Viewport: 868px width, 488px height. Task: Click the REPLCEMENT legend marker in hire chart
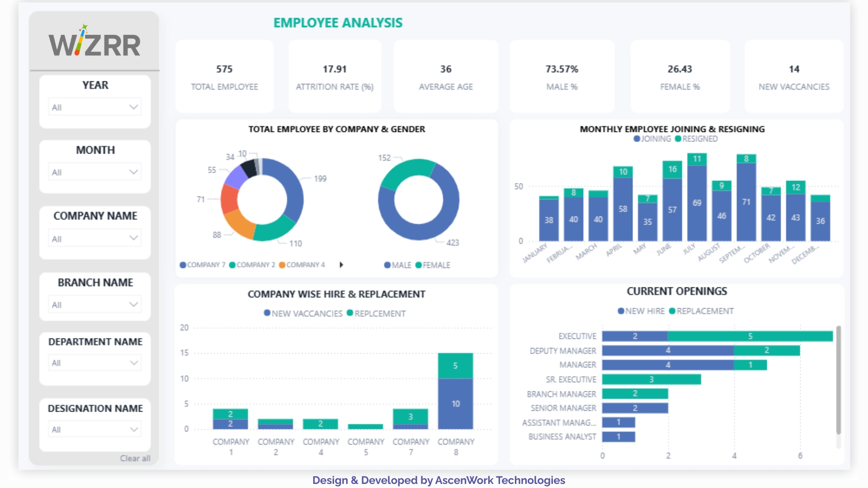coord(349,313)
